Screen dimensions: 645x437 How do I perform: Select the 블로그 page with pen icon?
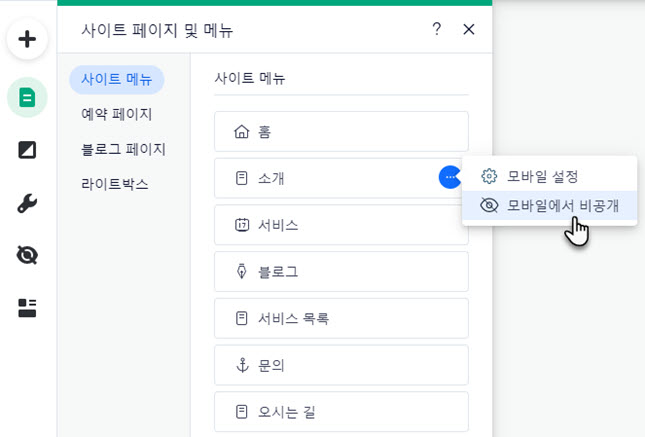(341, 272)
